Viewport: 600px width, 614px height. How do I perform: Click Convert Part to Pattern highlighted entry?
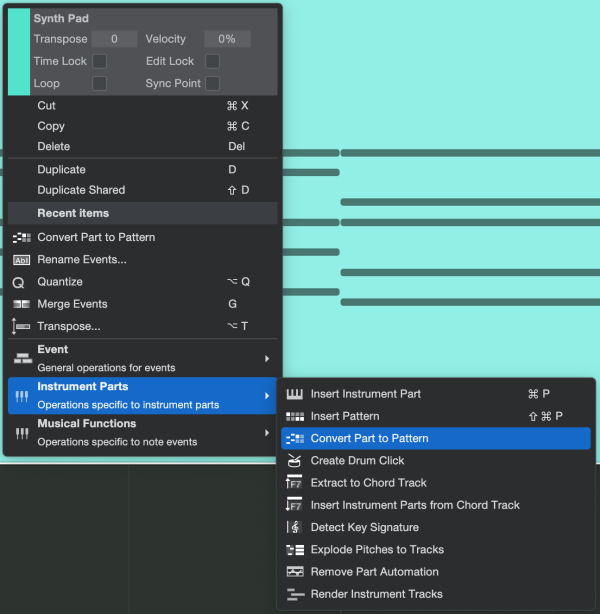(x=436, y=439)
